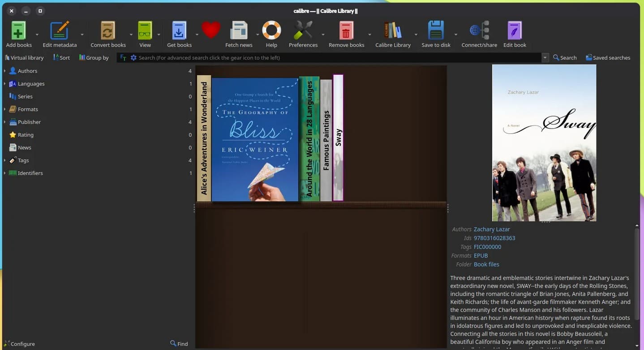
Task: Click the FIC000000 tag link
Action: pyautogui.click(x=487, y=247)
